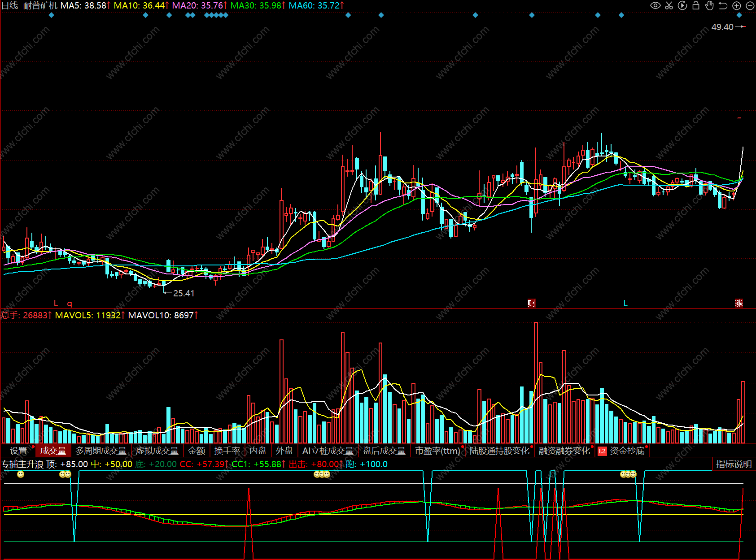This screenshot has height=560, width=756.
Task: Click the red q event marker
Action: point(70,304)
